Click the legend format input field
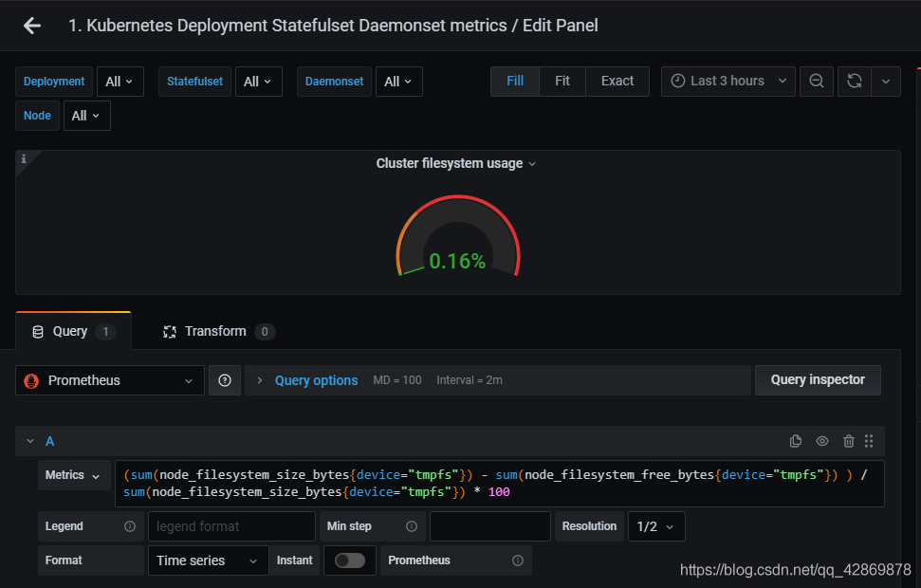This screenshot has height=588, width=921. [x=231, y=526]
